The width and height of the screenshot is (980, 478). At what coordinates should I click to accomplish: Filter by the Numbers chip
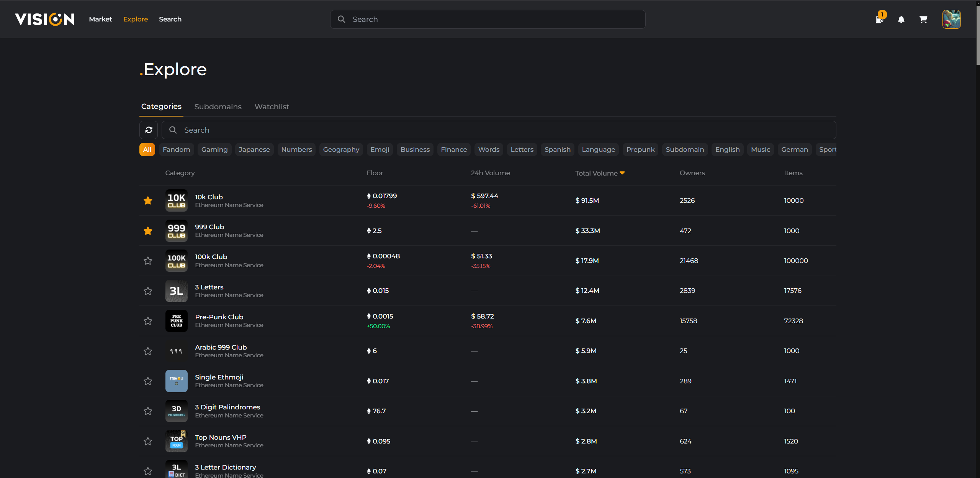click(296, 149)
